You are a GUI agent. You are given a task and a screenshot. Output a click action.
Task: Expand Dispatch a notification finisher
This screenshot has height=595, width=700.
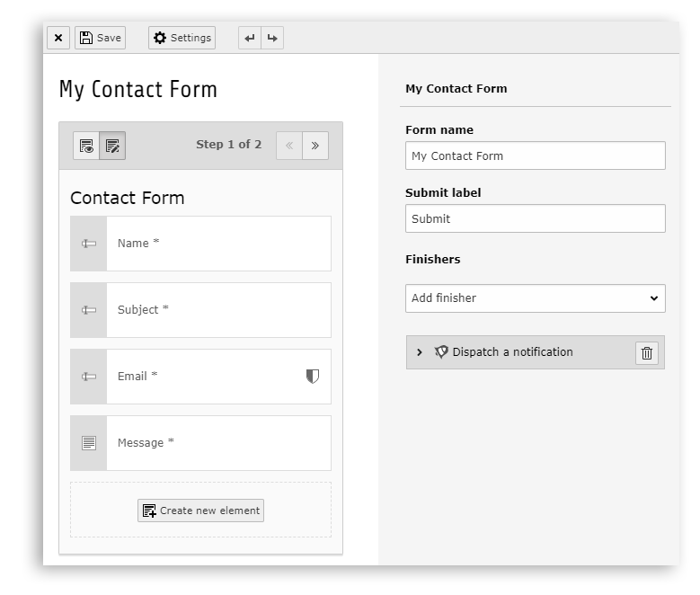420,352
